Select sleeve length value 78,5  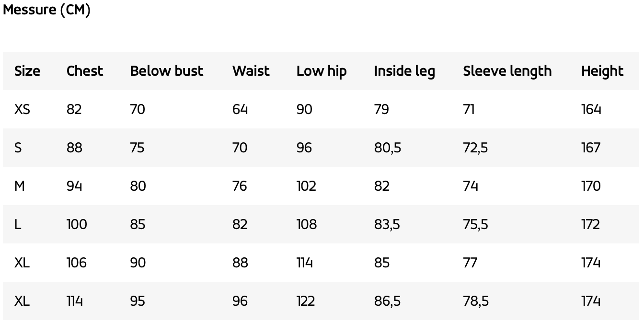coord(476,301)
